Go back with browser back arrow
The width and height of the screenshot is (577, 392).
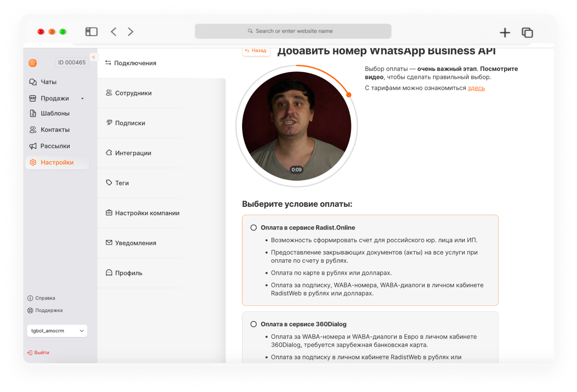pos(114,32)
